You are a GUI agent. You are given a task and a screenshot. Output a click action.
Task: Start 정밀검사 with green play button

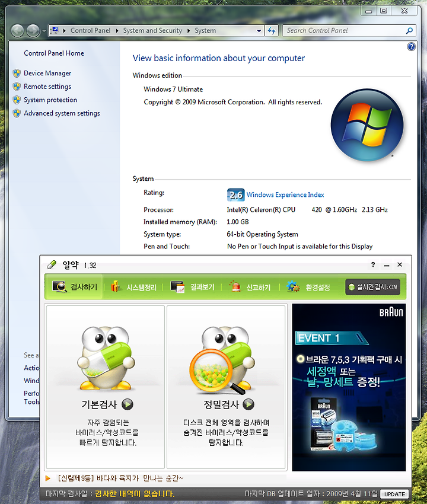point(248,404)
